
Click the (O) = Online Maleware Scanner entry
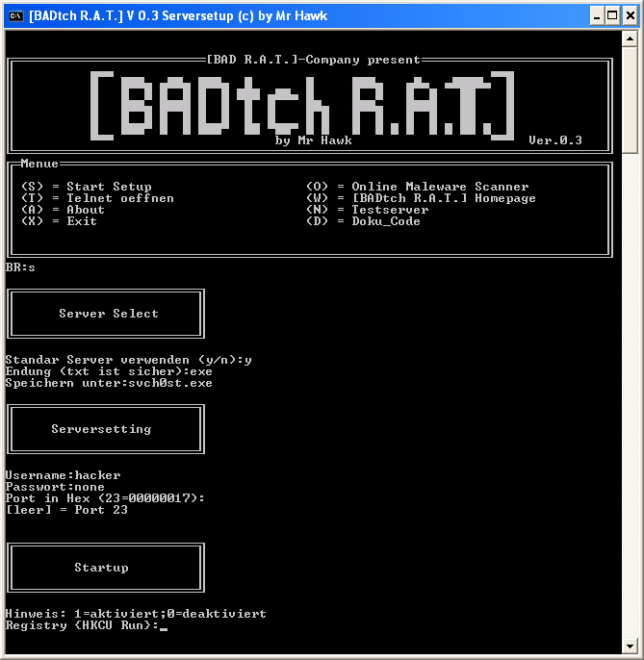(x=417, y=187)
